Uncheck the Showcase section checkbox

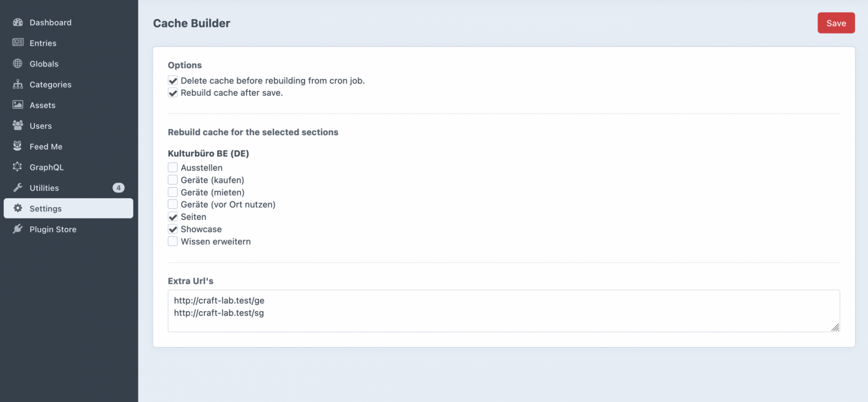click(x=173, y=229)
